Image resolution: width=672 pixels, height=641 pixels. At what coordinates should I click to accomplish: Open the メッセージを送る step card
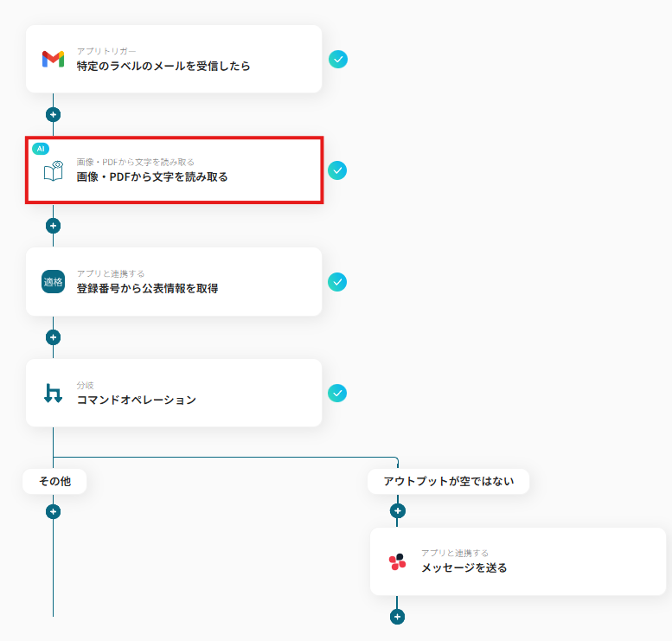[x=518, y=561]
